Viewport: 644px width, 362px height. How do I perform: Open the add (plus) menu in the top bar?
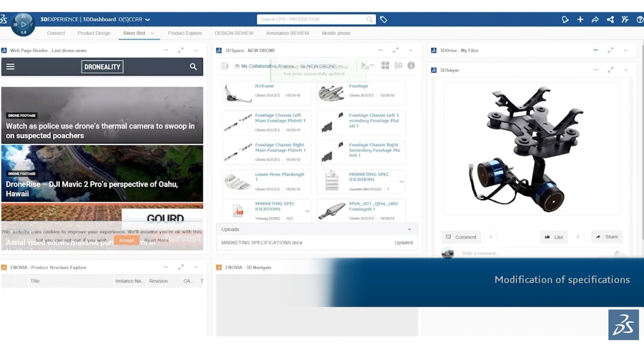[x=580, y=20]
